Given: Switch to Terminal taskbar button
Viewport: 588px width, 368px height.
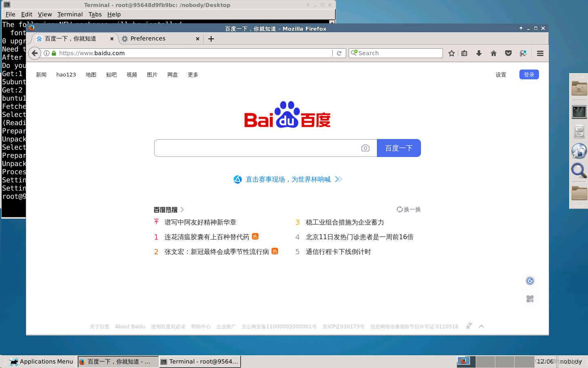Looking at the screenshot, I should coord(200,361).
